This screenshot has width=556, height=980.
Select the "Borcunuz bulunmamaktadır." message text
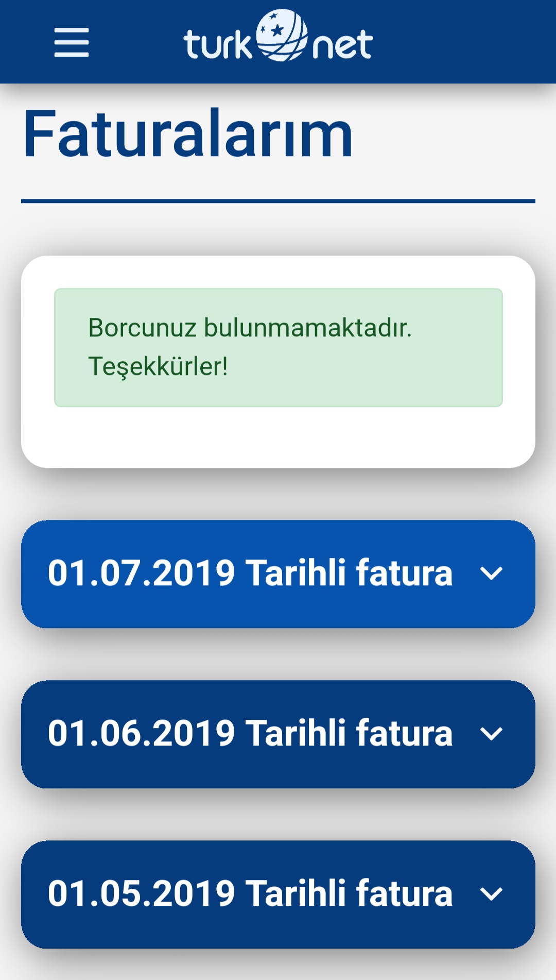click(250, 327)
